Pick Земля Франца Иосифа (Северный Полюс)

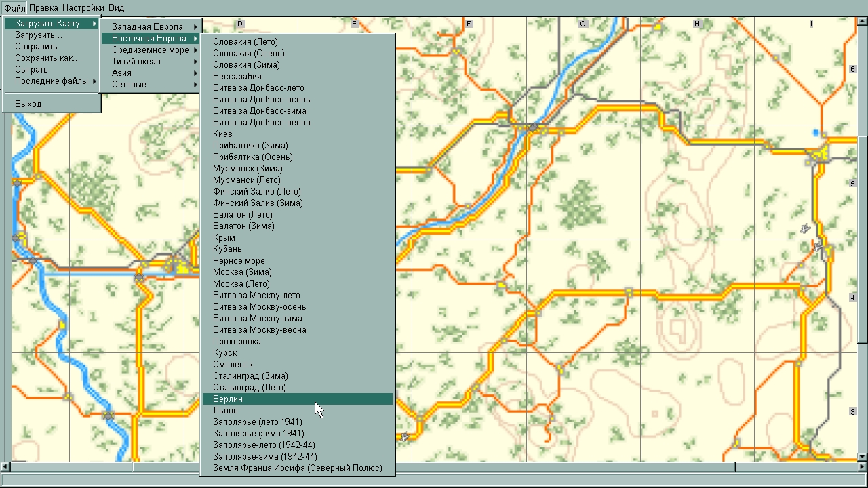[x=297, y=468]
